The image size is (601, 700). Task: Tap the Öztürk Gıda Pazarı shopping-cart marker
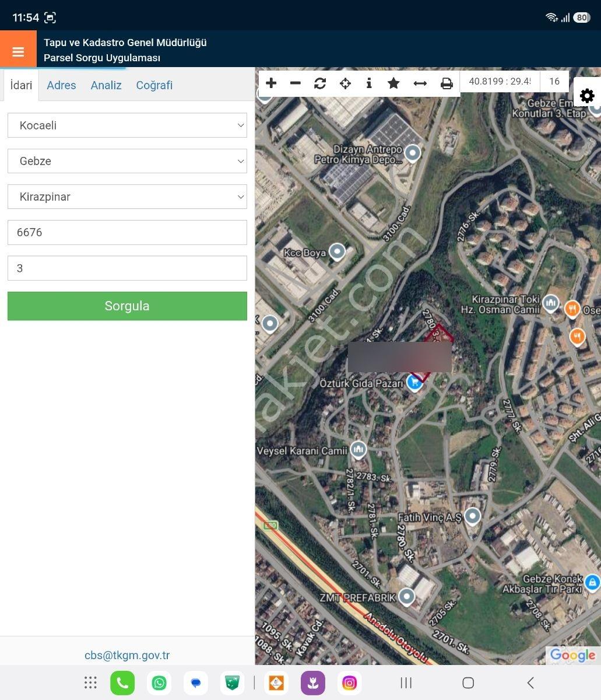[414, 383]
